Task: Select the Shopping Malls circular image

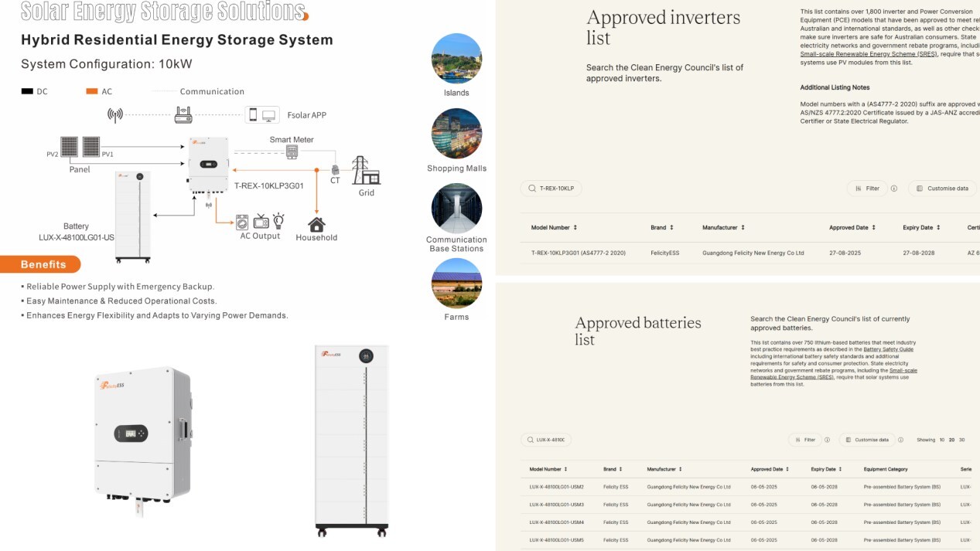Action: coord(456,134)
